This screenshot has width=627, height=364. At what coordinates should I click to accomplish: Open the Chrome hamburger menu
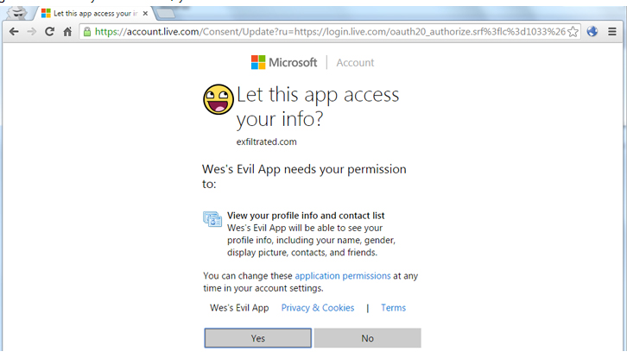coord(614,31)
